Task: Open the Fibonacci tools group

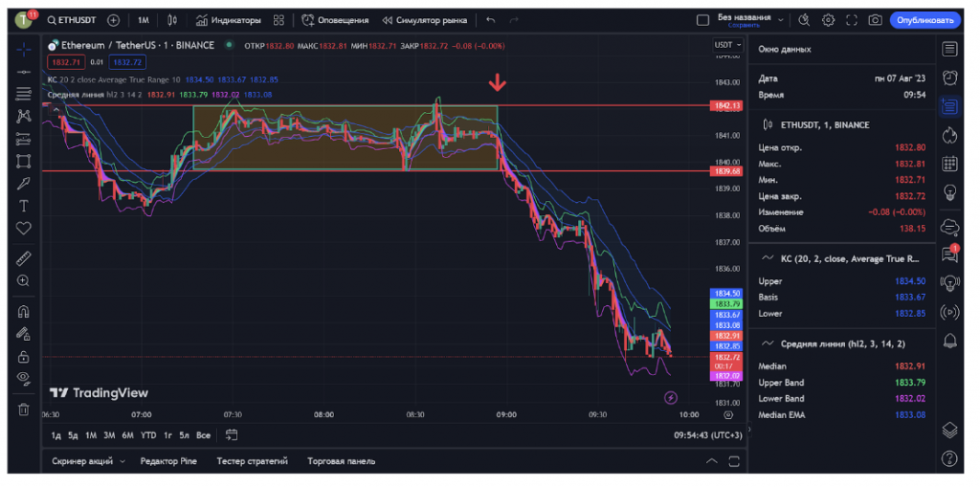Action: 24,94
